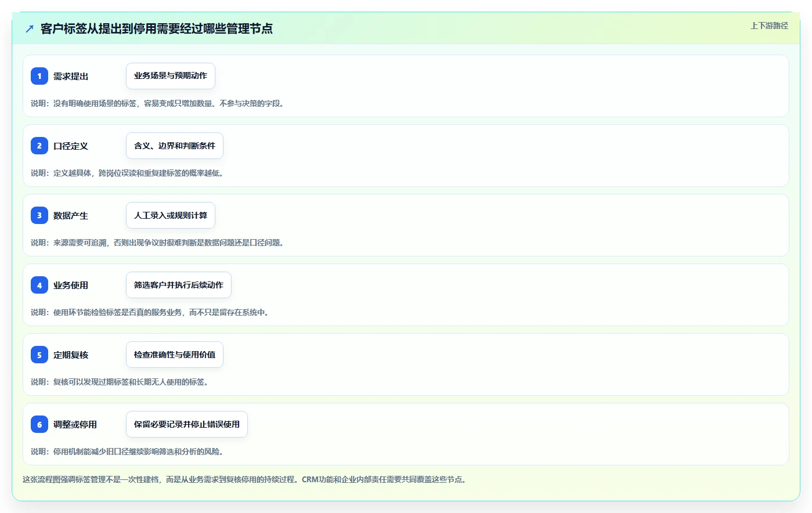This screenshot has width=812, height=513.
Task: Click the main title about 客户标签 management nodes
Action: tap(157, 28)
